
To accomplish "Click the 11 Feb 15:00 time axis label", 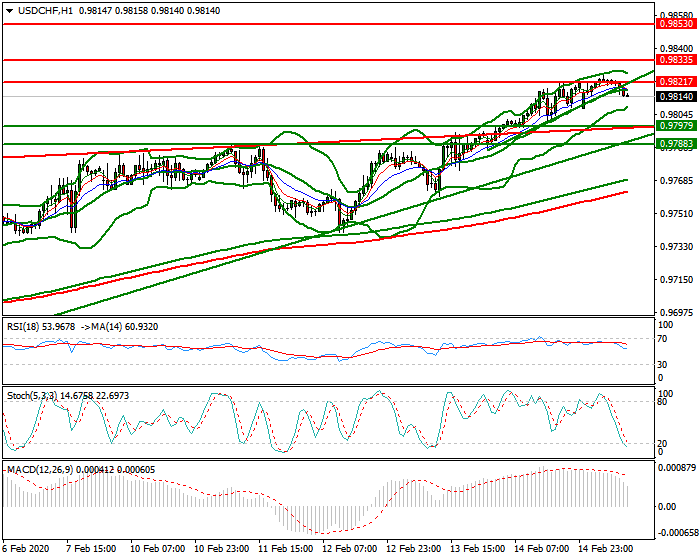I will 286,548.
